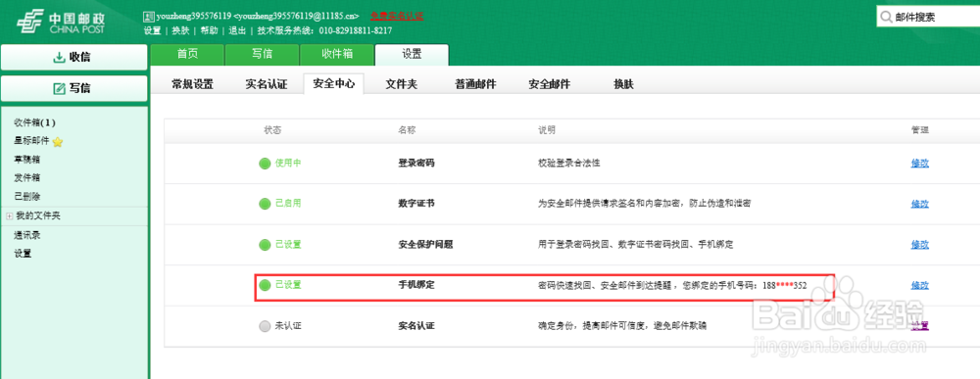Click the green status dot for 数字证书
980x379 pixels.
(265, 204)
